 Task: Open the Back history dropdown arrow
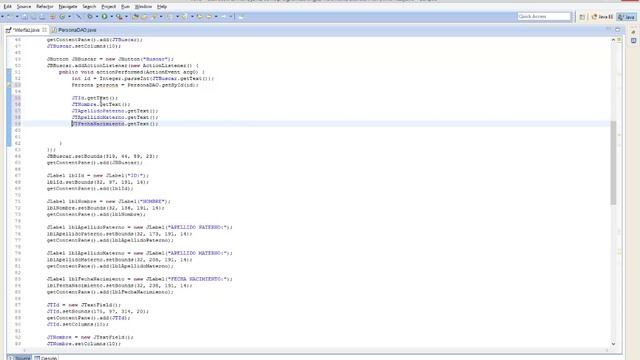pyautogui.click(x=216, y=17)
